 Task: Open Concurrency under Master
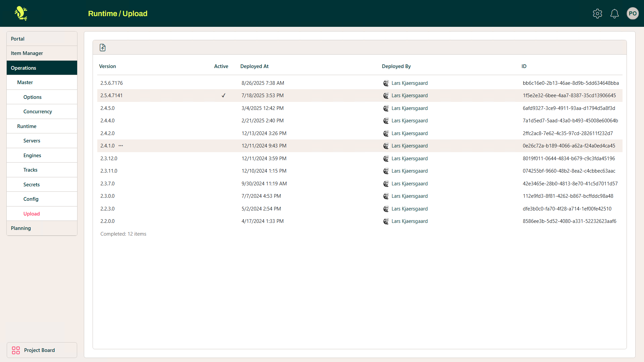pyautogui.click(x=42, y=112)
